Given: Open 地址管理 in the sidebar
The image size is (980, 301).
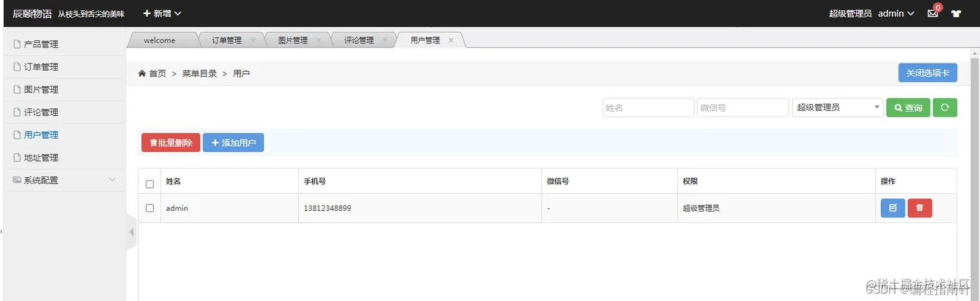Looking at the screenshot, I should point(65,158).
